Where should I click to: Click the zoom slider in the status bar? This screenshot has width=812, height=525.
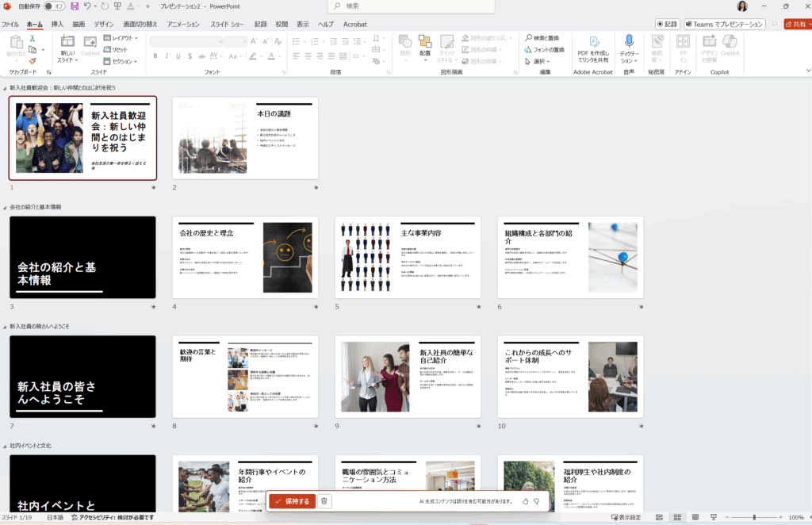click(753, 517)
